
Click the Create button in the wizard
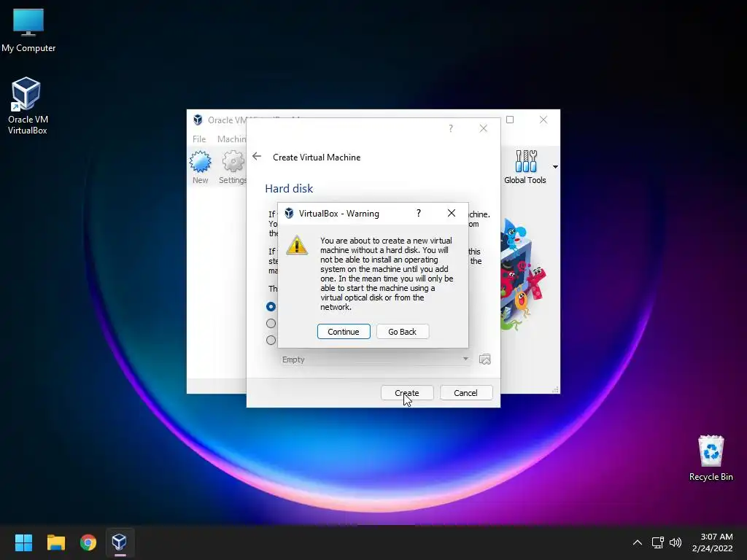[x=407, y=393]
